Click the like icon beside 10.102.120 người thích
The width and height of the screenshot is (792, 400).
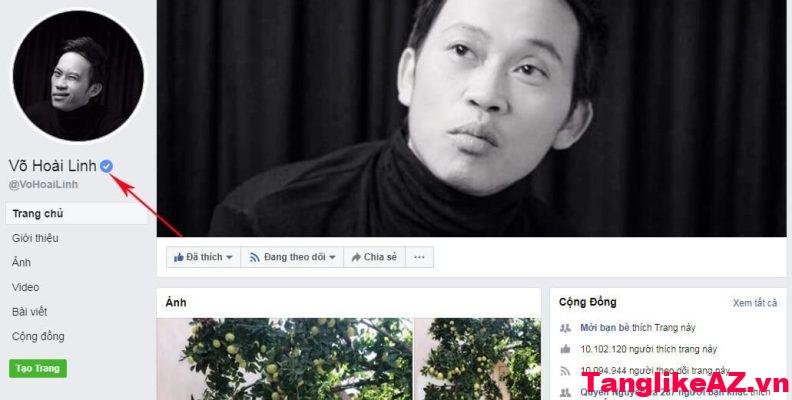(x=565, y=349)
